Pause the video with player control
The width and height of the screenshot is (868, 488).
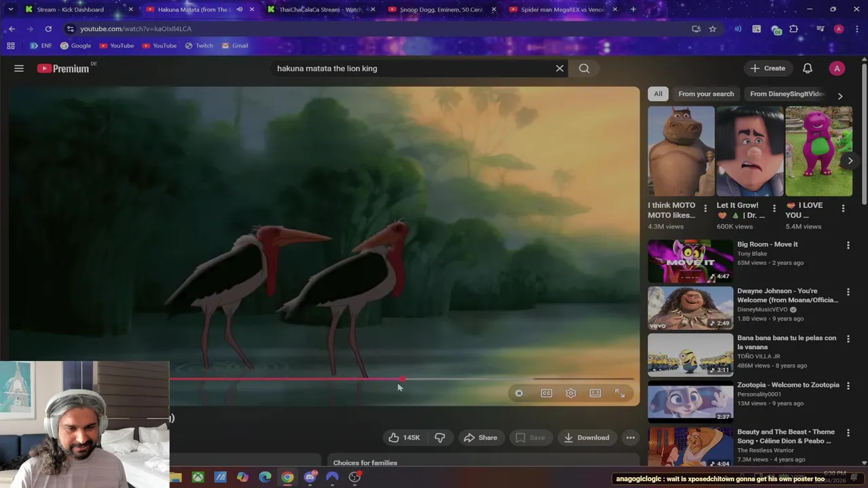[x=519, y=393]
